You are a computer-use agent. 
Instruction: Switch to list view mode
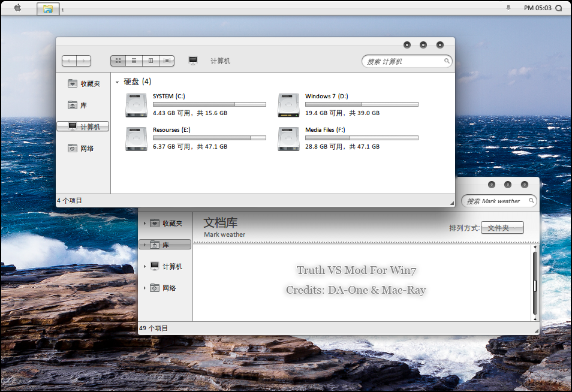pos(134,61)
